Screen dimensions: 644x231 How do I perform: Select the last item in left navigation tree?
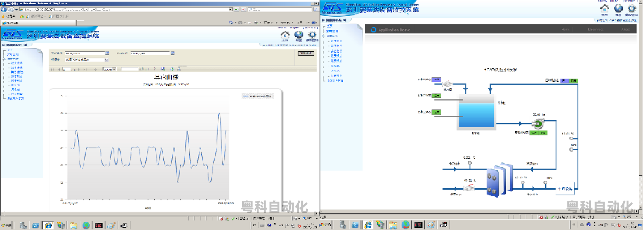tap(15, 98)
